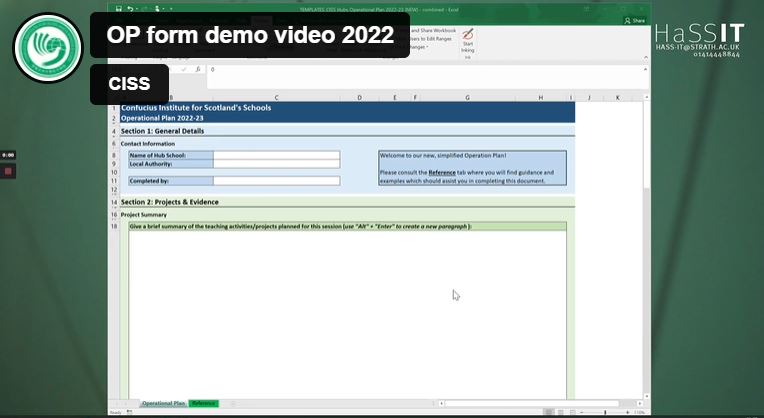Click the Name of Hub School input cell
Screen dimensions: 764x418
[x=276, y=156]
